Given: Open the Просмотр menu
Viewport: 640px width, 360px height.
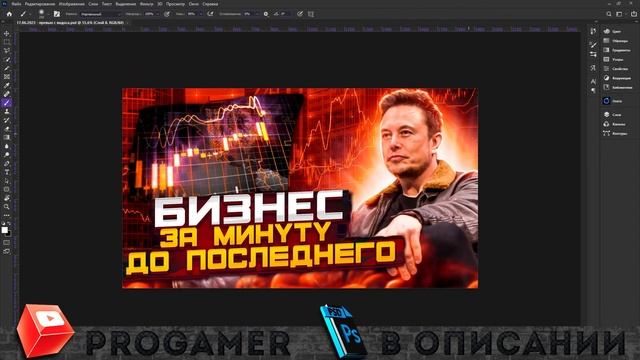Looking at the screenshot, I should [176, 4].
